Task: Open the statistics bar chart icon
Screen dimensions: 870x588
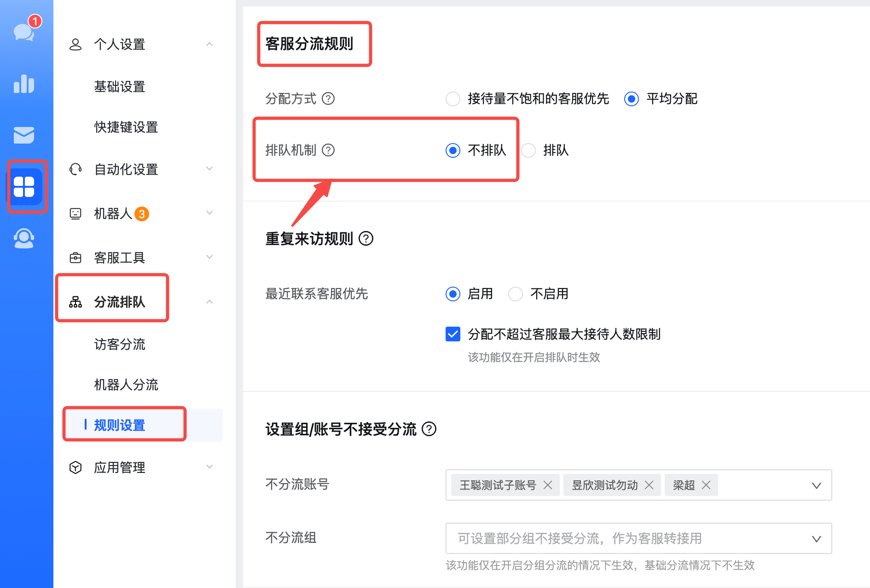Action: pos(24,84)
